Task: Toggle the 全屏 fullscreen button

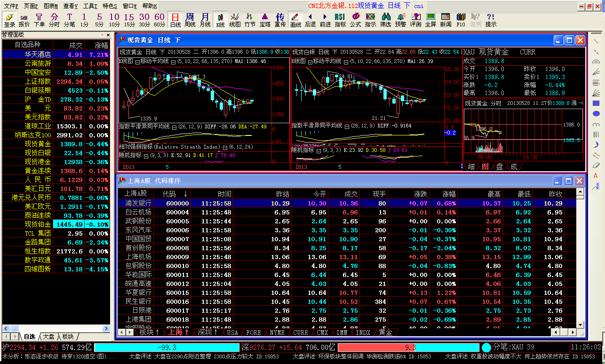Action: 430,20
